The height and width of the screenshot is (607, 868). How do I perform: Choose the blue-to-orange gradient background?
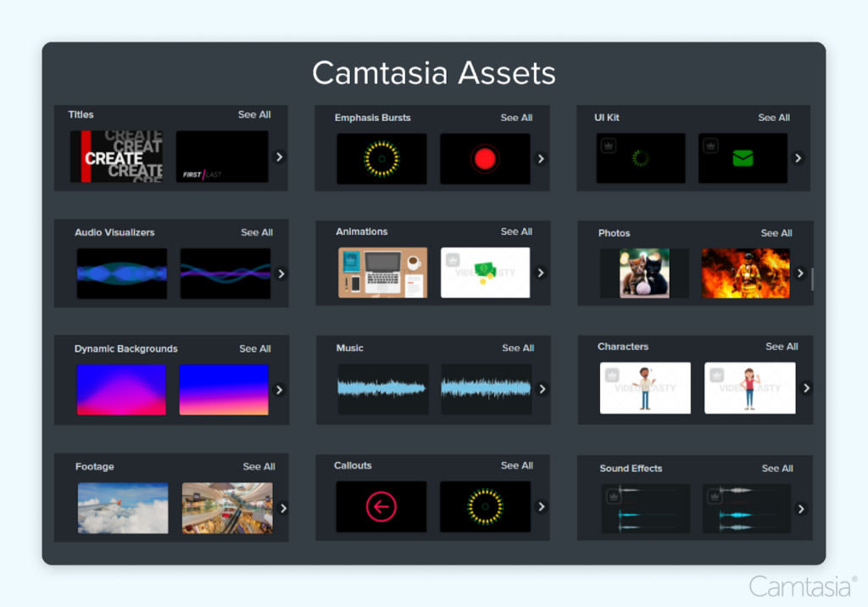pyautogui.click(x=224, y=390)
